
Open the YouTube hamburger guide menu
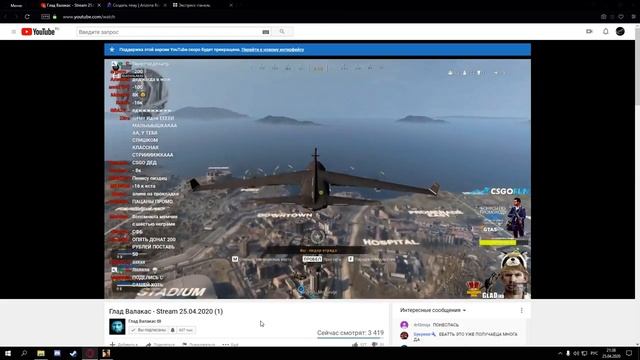(13, 31)
